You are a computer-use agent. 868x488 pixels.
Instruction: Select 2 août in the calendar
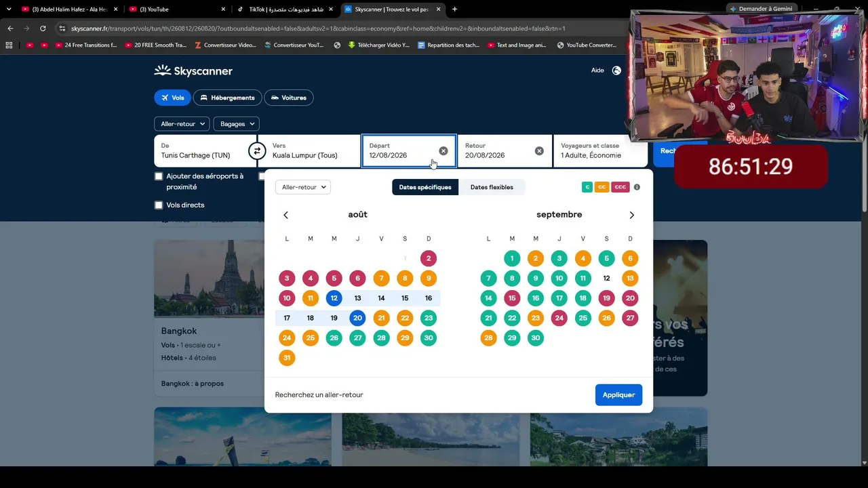click(429, 258)
